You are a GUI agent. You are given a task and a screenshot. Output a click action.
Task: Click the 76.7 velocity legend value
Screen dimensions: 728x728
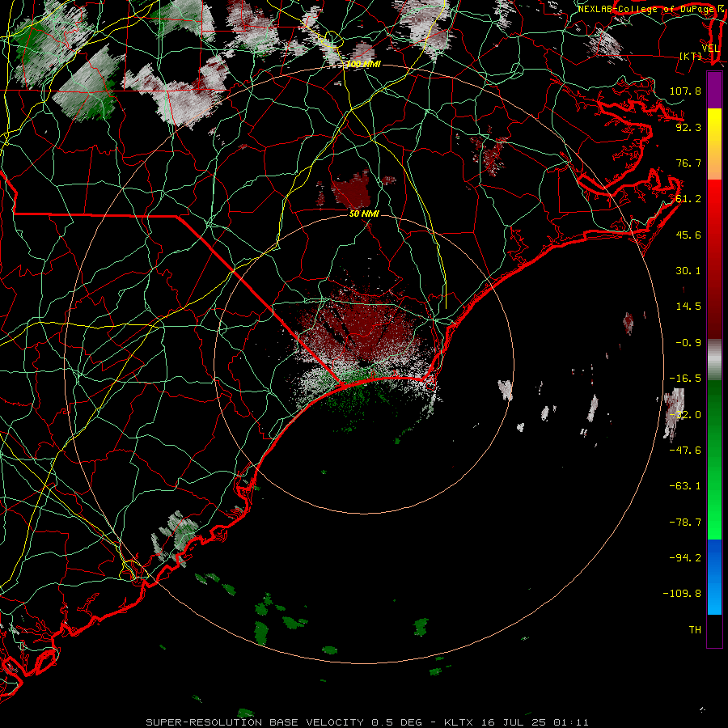click(688, 163)
